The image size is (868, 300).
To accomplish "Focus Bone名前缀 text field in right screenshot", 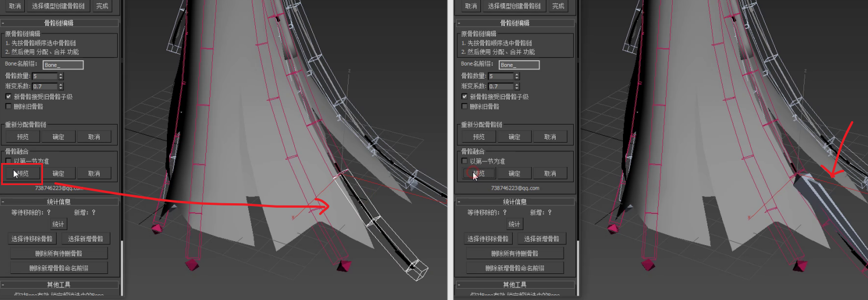I will click(x=519, y=65).
